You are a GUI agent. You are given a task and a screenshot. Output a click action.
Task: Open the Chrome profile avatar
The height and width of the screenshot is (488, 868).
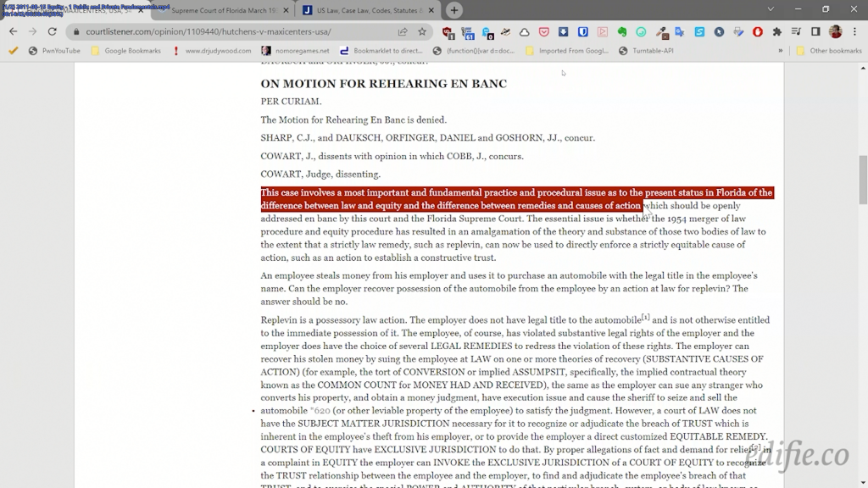coord(835,32)
